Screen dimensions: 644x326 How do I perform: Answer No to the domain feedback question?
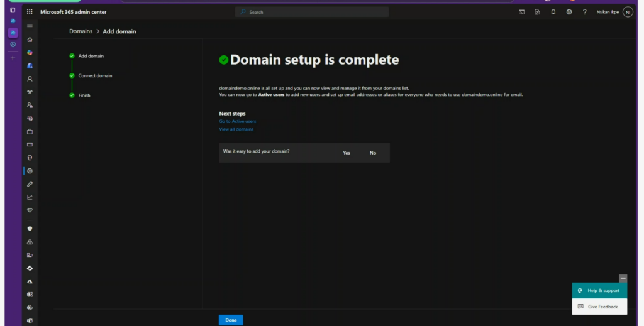[x=373, y=153]
